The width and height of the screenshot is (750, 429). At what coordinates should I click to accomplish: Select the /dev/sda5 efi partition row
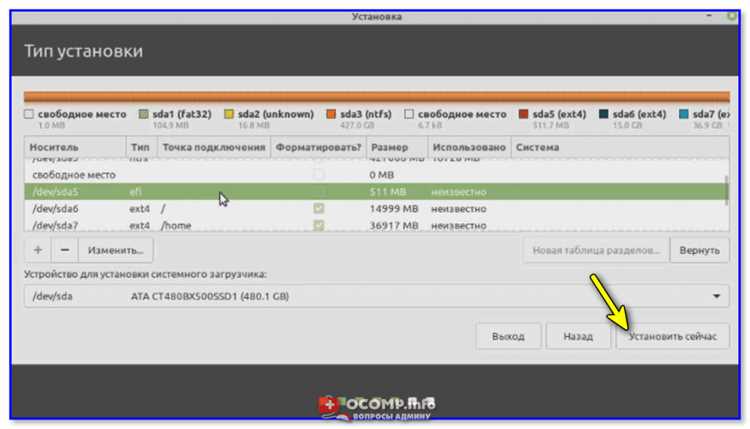[x=375, y=192]
